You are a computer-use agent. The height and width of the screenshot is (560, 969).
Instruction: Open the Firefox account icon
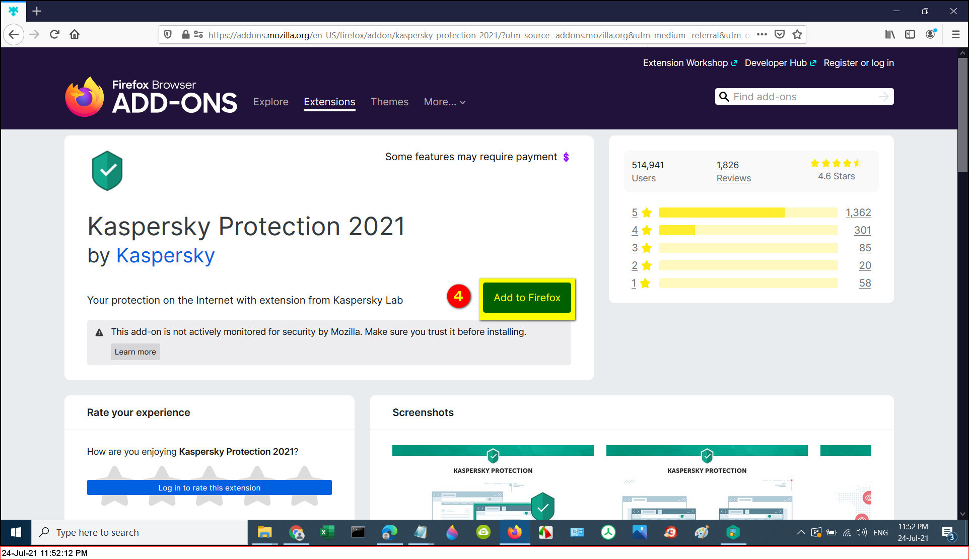pyautogui.click(x=931, y=34)
